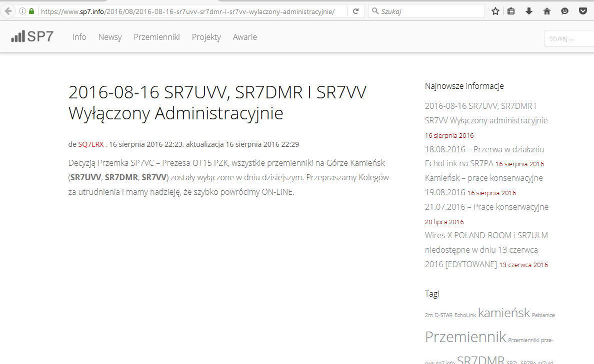This screenshot has height=364, width=594.
Task: Bookmark this page with the star icon
Action: (x=495, y=11)
